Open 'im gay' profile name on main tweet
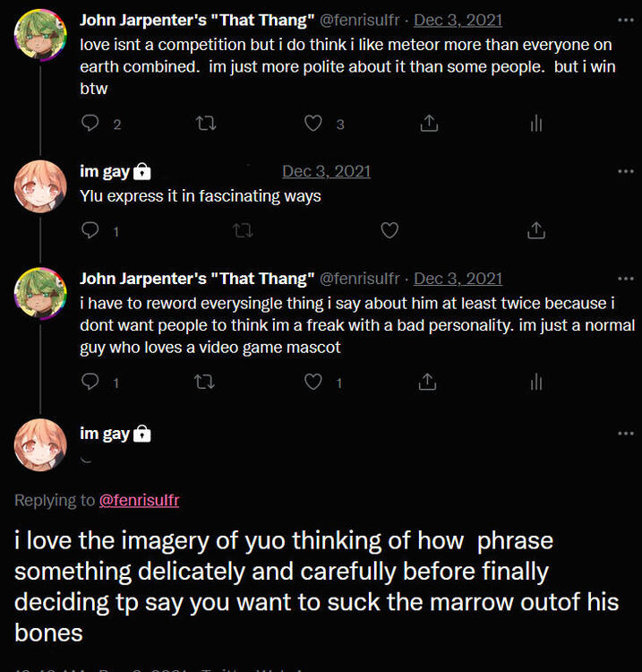 pos(105,434)
